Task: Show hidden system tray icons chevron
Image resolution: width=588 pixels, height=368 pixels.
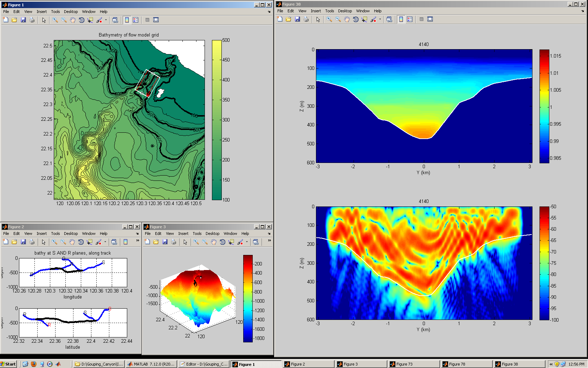Action: point(551,364)
